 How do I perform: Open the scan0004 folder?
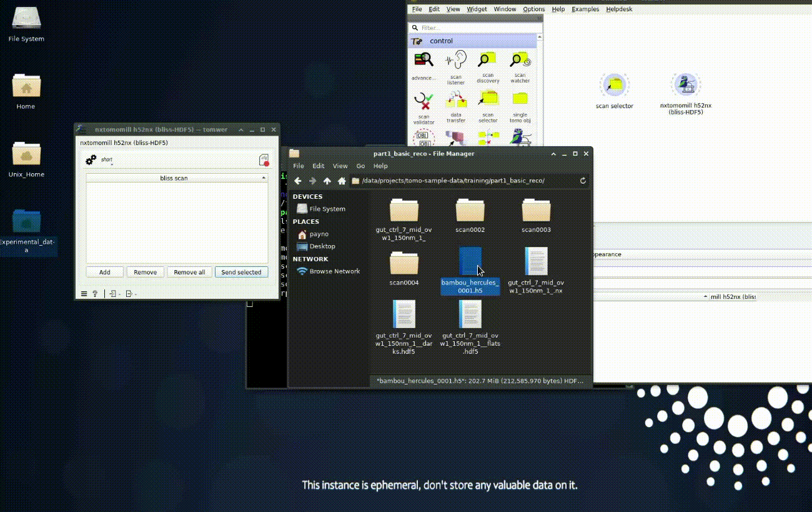click(x=404, y=268)
